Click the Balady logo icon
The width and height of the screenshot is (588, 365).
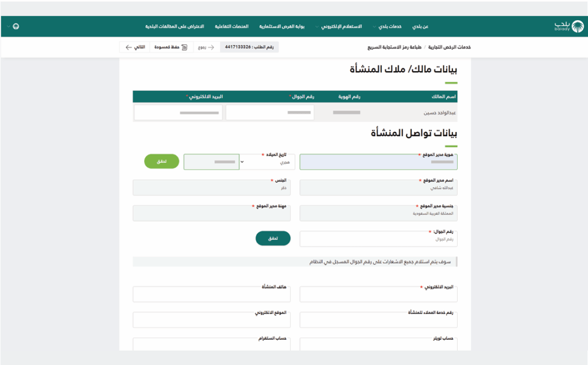coord(566,26)
